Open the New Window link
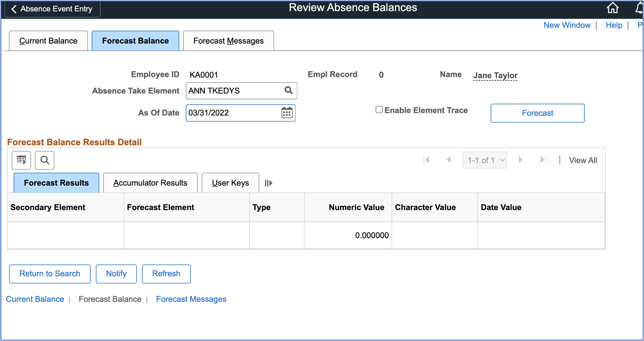The image size is (644, 341). [x=567, y=25]
